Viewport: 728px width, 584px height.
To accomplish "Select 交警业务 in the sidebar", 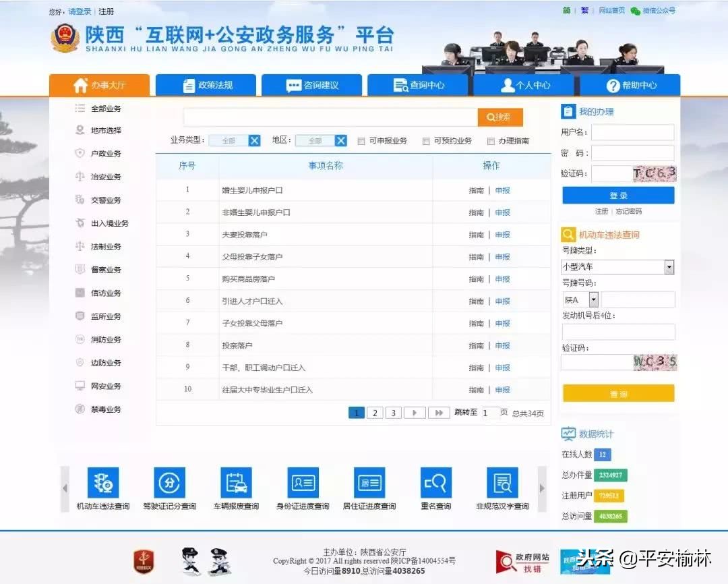I will click(x=106, y=200).
